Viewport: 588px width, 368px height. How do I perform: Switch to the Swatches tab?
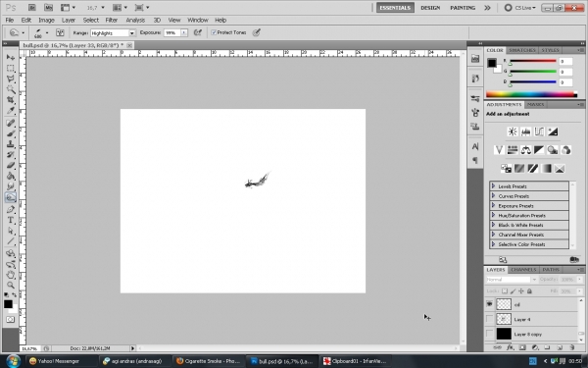[521, 50]
